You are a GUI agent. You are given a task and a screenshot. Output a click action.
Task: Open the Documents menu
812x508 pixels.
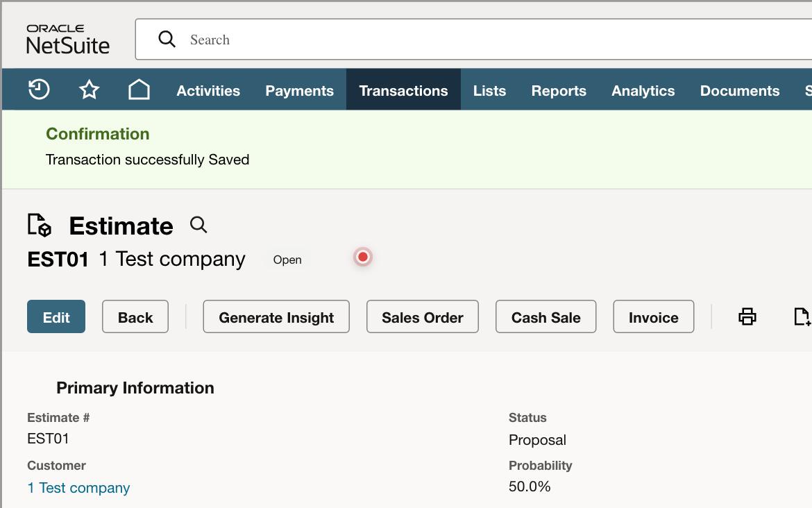point(740,91)
